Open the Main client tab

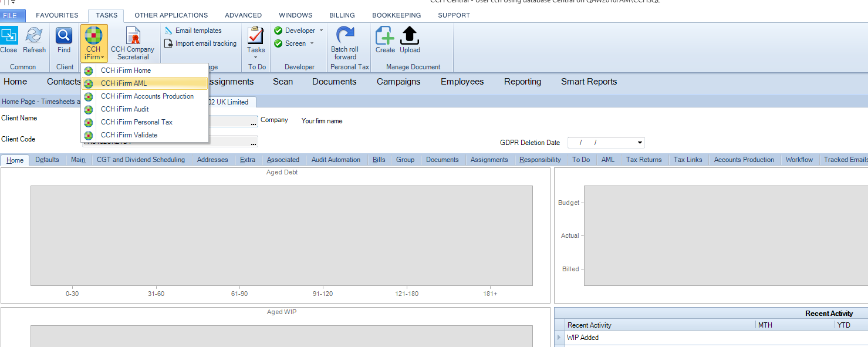(x=78, y=160)
